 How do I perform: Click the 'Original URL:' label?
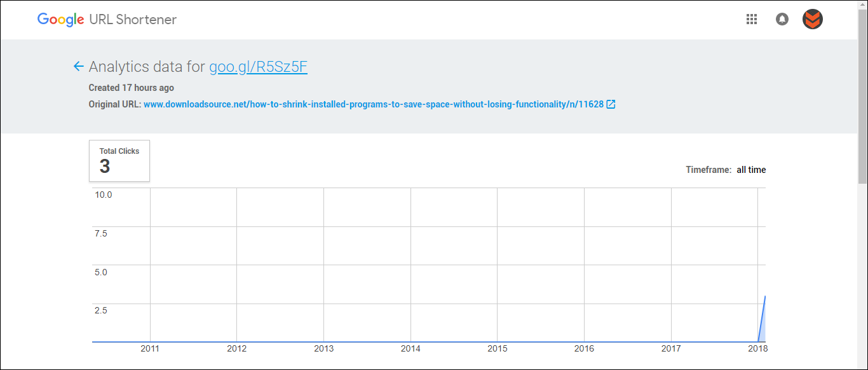114,104
